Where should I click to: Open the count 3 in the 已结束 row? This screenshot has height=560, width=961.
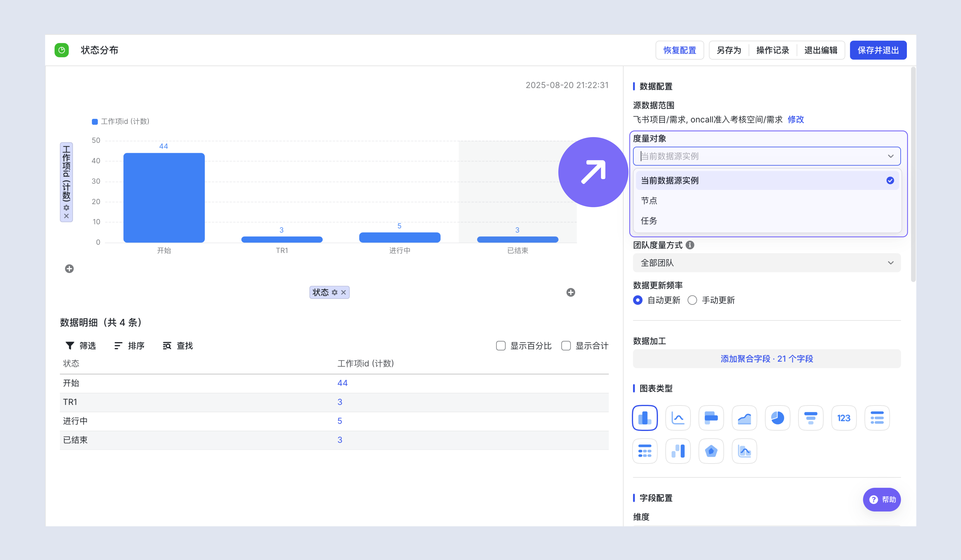[339, 440]
